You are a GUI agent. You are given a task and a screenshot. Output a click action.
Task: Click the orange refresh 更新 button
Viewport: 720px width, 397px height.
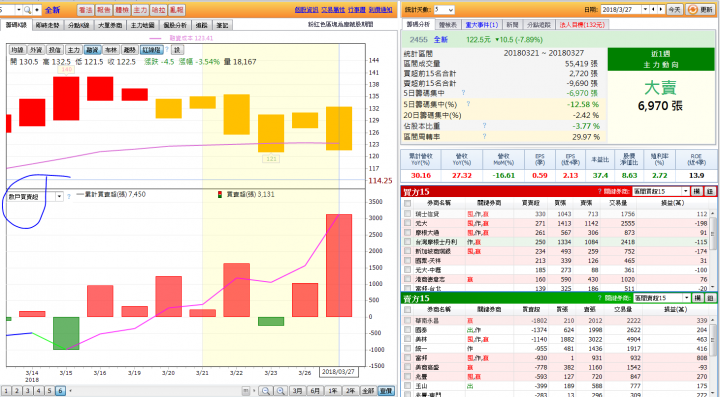[x=701, y=10]
